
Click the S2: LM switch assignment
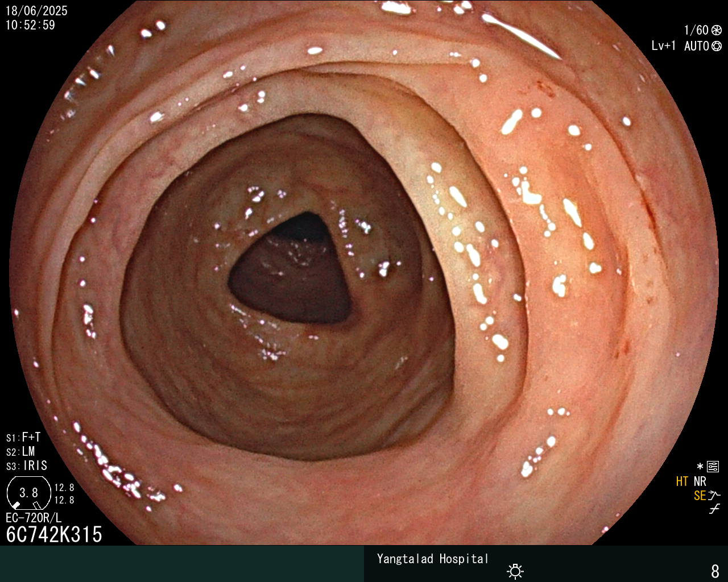20,452
